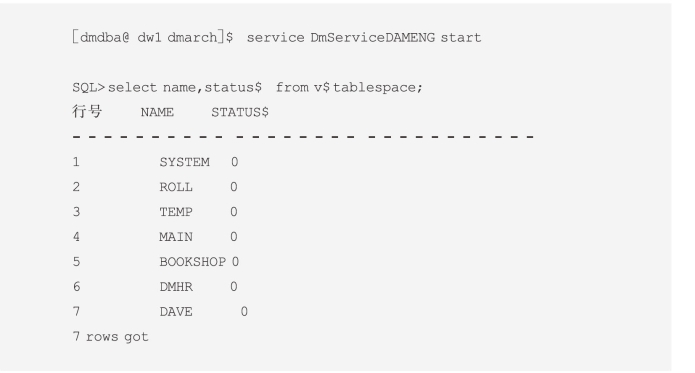
Task: Click the status value for SYSTEM
Action: [x=234, y=162]
